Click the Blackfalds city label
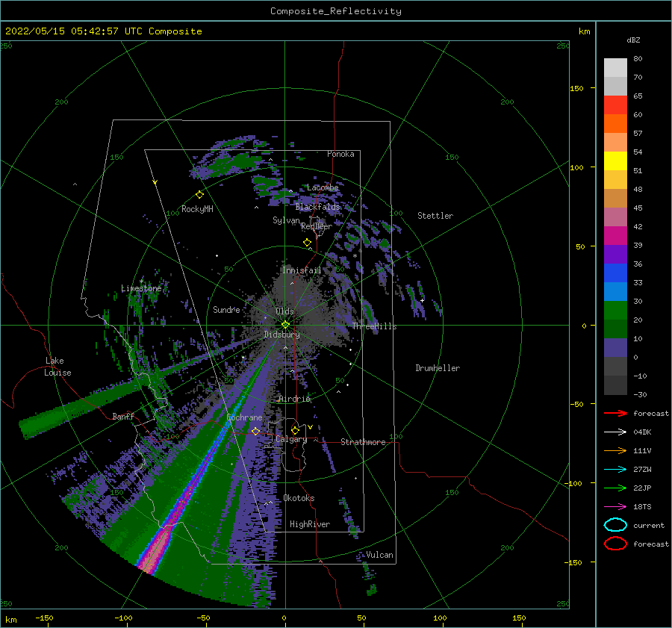 (x=317, y=207)
